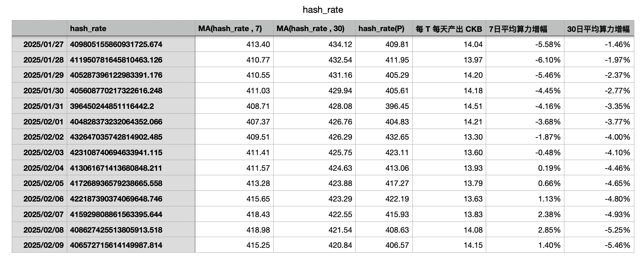Select the 2025/01/31 row header
Viewport: 644px width, 262px height.
click(x=39, y=106)
